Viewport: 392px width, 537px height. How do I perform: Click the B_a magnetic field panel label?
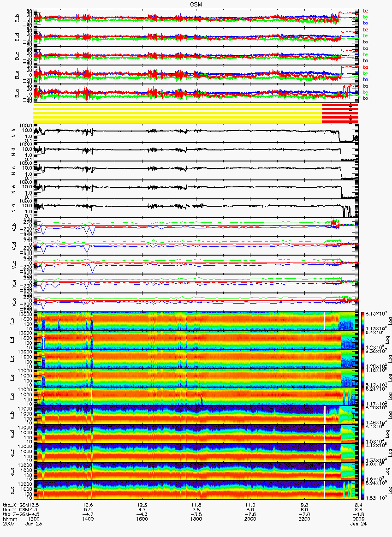click(x=17, y=94)
